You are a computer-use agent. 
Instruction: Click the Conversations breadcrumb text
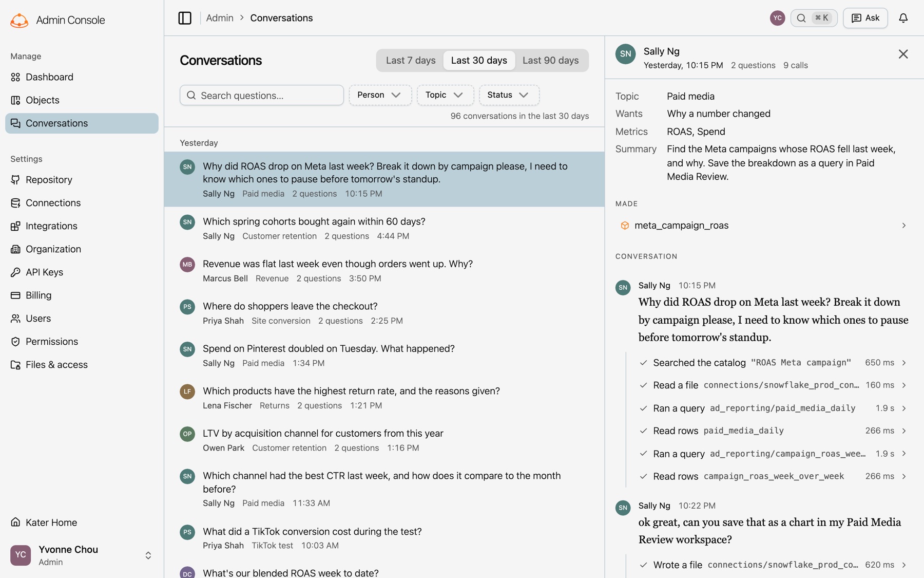click(281, 18)
